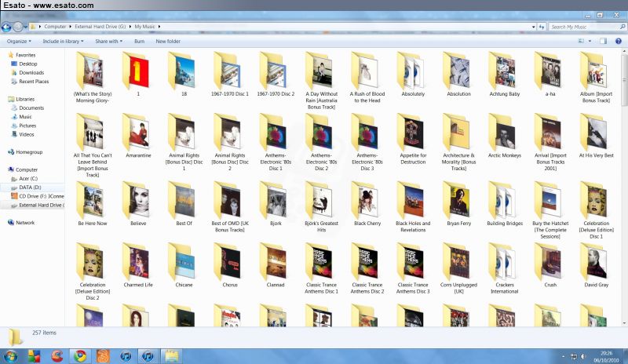
Task: Open the 'David Gray' folder
Action: point(596,266)
